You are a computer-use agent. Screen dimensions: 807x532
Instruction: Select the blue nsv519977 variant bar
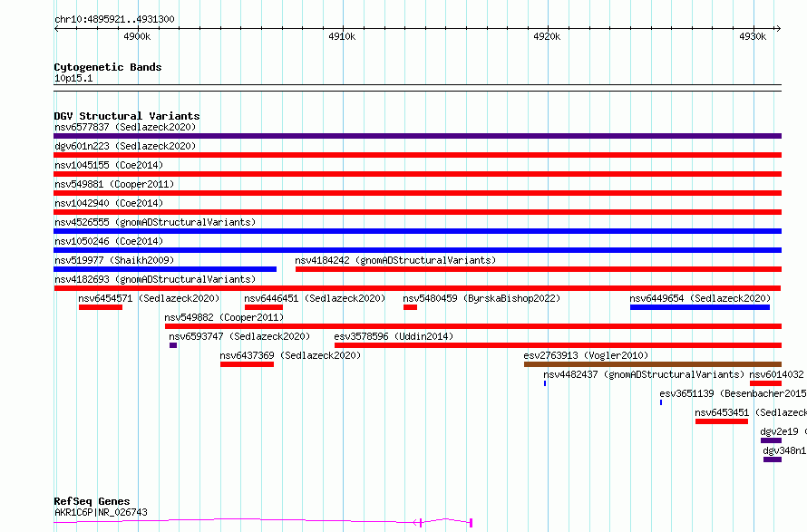[165, 269]
